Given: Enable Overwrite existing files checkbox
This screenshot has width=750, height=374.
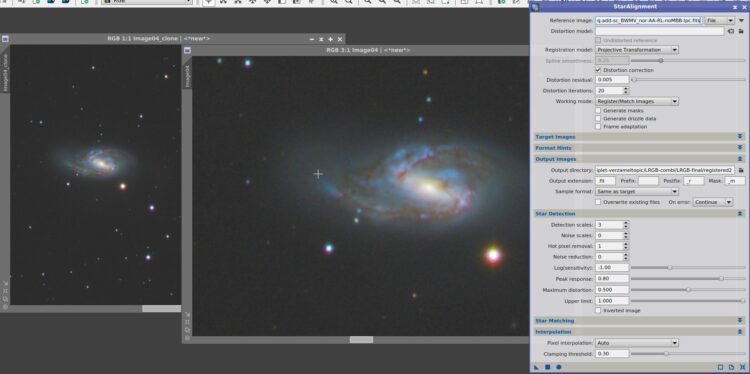Looking at the screenshot, I should 598,202.
